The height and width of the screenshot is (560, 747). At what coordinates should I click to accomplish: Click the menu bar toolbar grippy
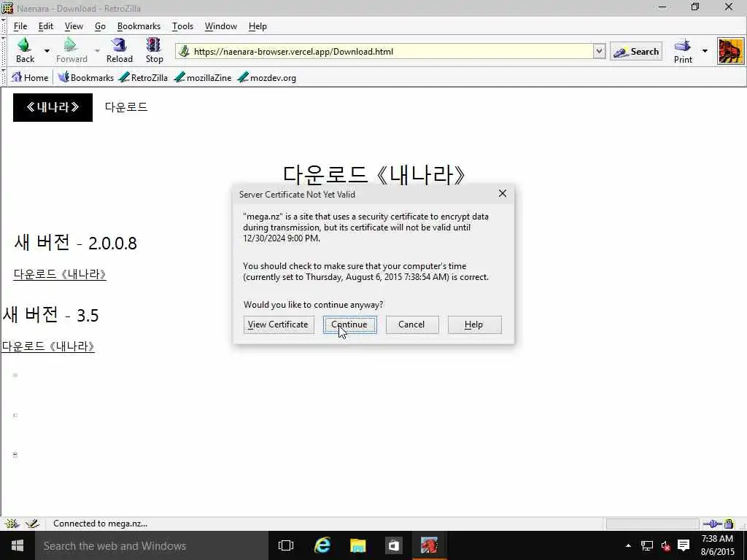4,26
